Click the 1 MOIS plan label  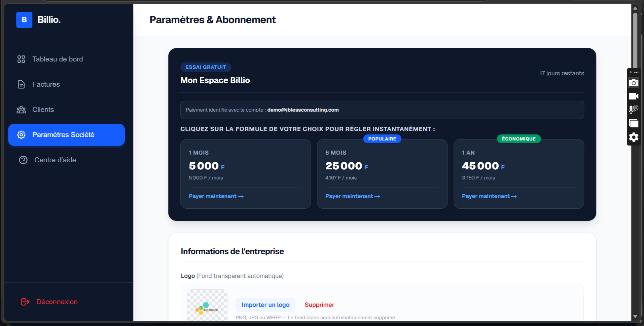[x=199, y=153]
